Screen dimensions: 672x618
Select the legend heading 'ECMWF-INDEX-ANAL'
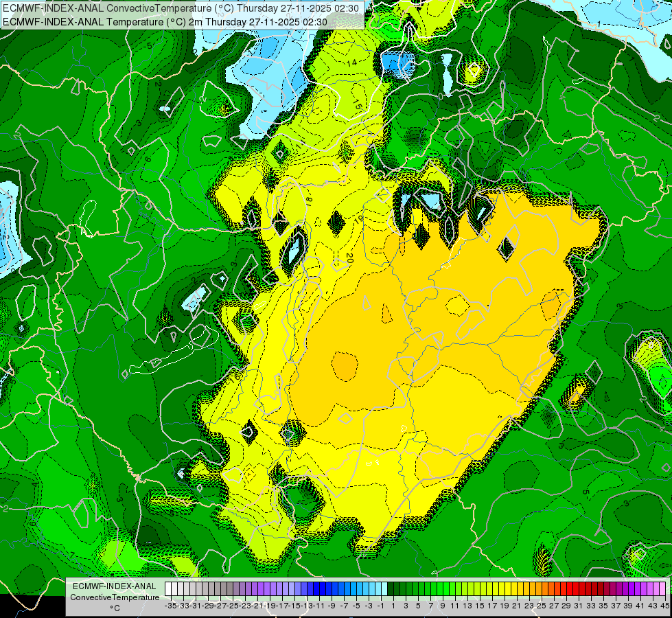click(x=115, y=586)
